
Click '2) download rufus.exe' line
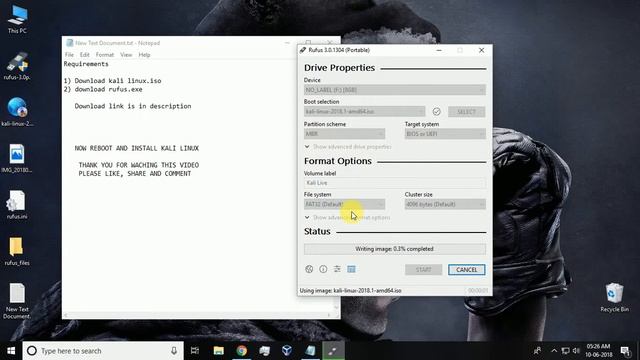[103, 89]
